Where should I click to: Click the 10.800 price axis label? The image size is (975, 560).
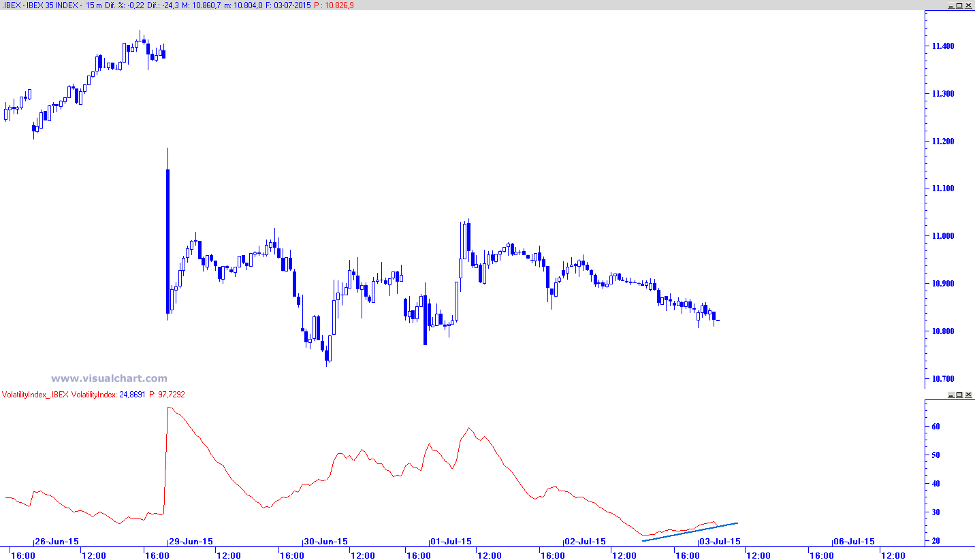point(944,331)
